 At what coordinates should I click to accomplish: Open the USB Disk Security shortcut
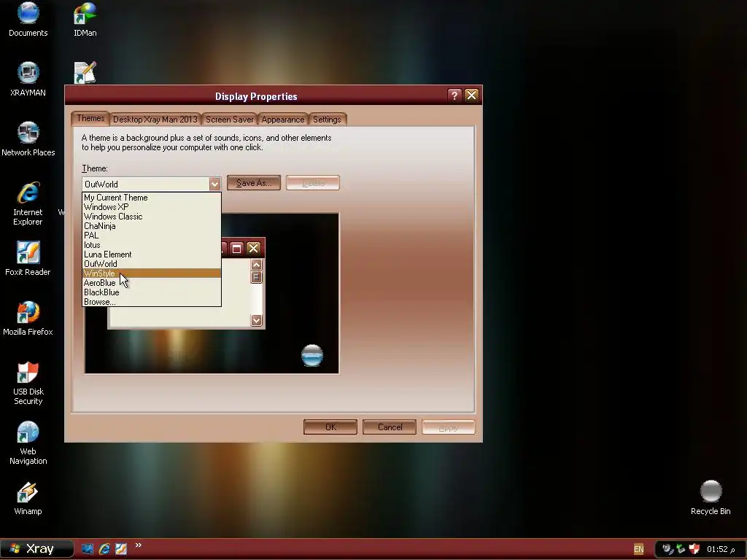pyautogui.click(x=28, y=383)
